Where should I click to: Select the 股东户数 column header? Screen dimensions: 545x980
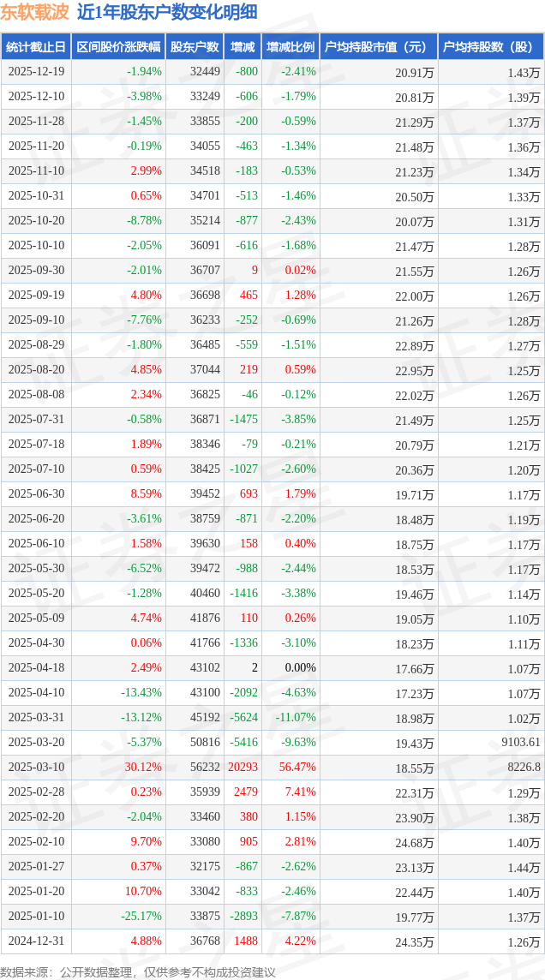[x=195, y=47]
